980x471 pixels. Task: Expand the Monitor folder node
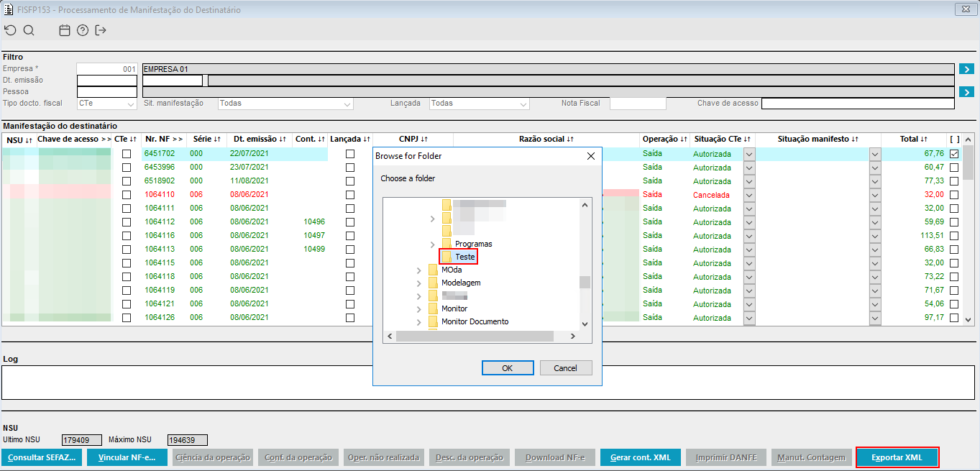click(418, 309)
